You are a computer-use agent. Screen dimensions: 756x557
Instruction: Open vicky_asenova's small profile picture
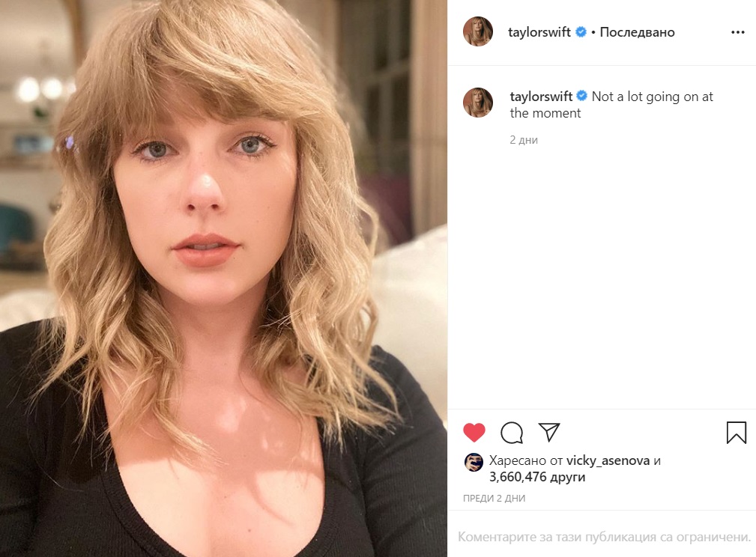[x=474, y=462]
